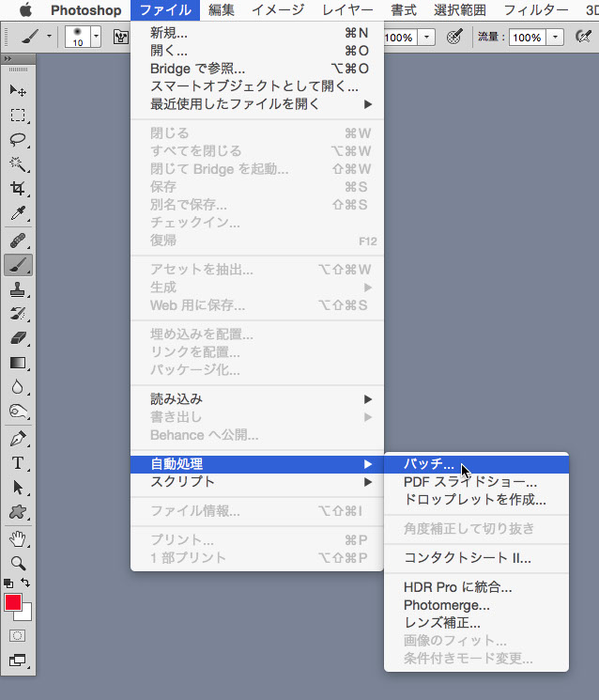Reset default foreground and background colors
Viewport: 599px width, 700px height.
[8, 583]
